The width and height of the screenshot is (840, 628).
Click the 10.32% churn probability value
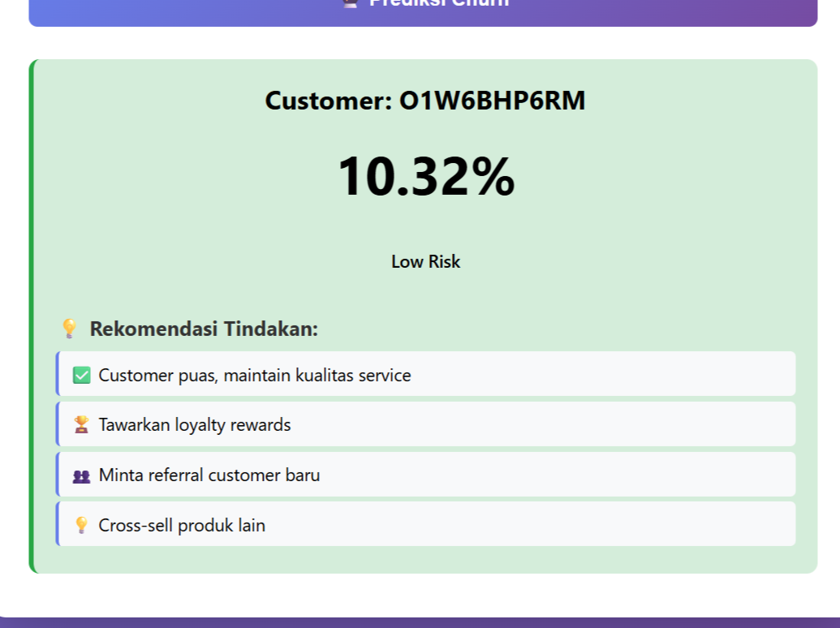[425, 176]
